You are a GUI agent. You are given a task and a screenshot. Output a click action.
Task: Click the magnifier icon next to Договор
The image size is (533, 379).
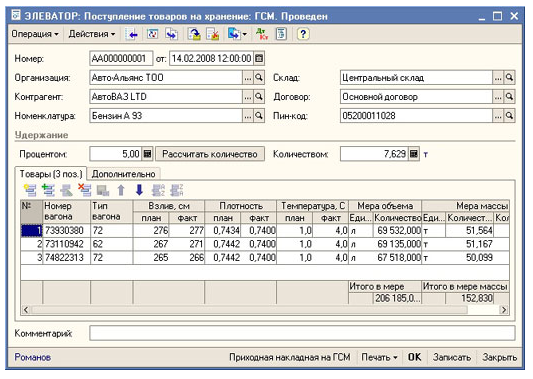click(509, 97)
